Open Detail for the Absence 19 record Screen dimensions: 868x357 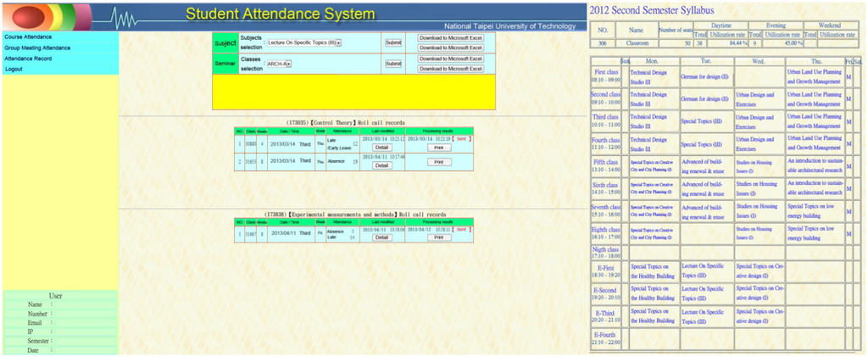pos(381,165)
